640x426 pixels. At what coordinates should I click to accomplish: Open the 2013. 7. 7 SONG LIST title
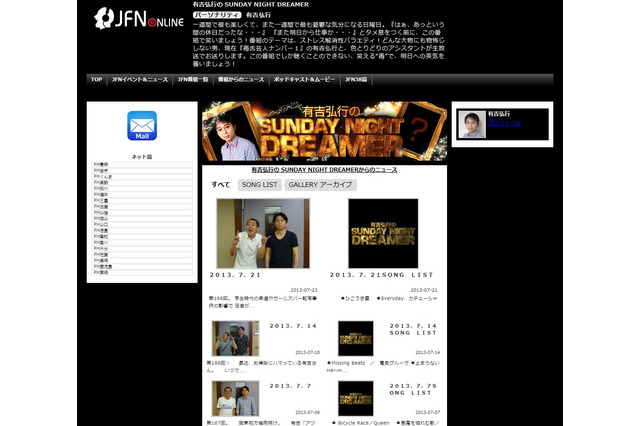tap(413, 389)
